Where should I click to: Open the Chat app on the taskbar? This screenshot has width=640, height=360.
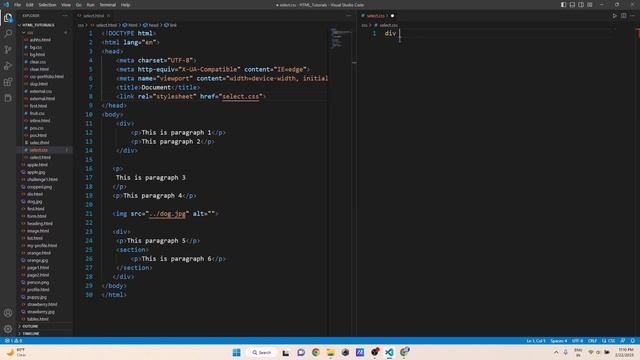point(301,352)
